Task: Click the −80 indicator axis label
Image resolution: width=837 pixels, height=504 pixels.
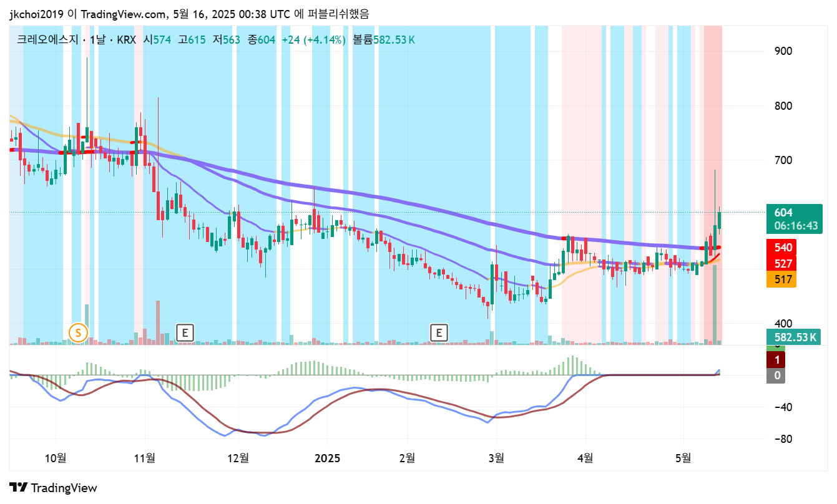Action: 782,439
